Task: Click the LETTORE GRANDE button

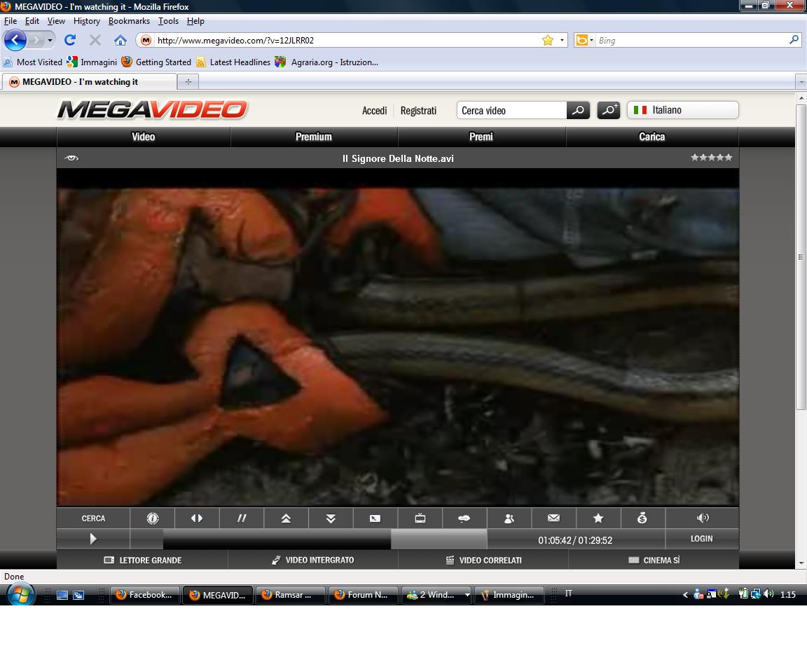Action: point(142,561)
